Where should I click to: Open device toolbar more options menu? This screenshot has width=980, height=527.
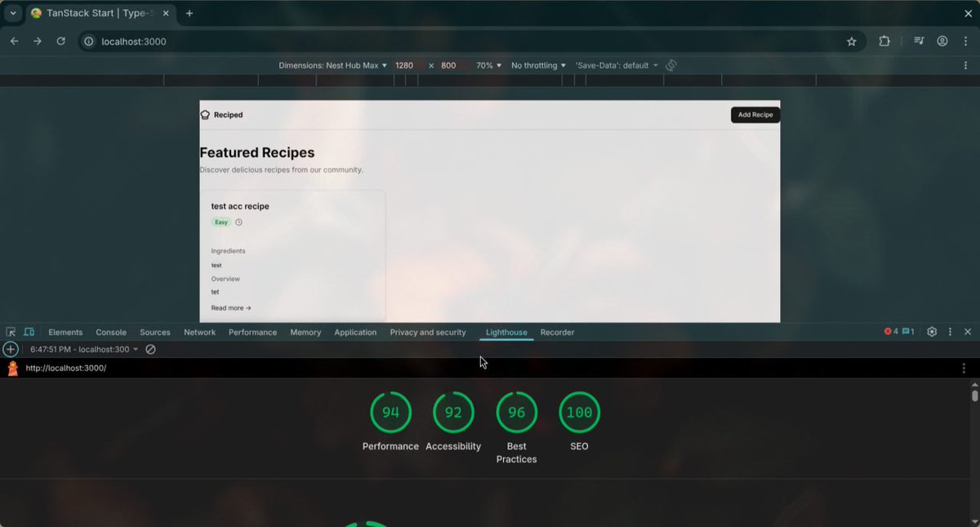click(966, 65)
